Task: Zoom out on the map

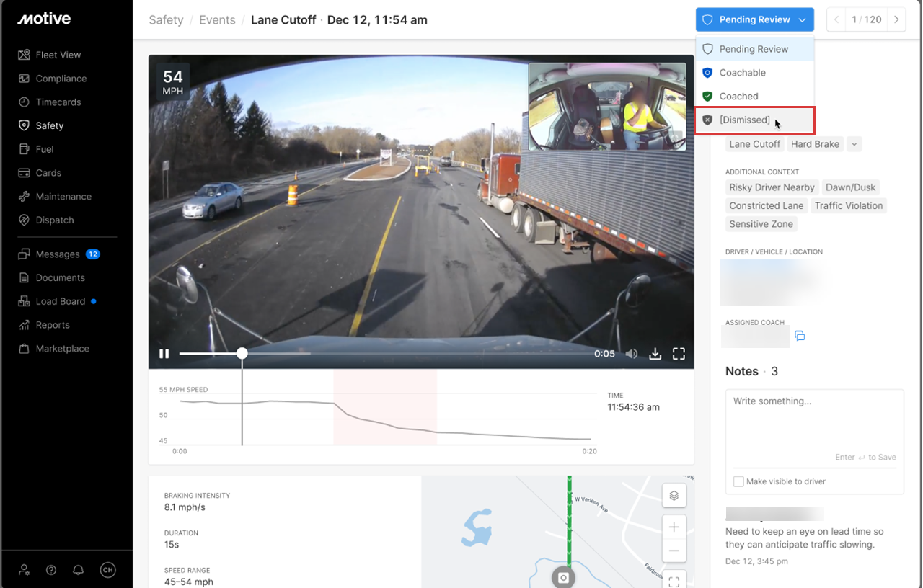Action: coord(674,551)
